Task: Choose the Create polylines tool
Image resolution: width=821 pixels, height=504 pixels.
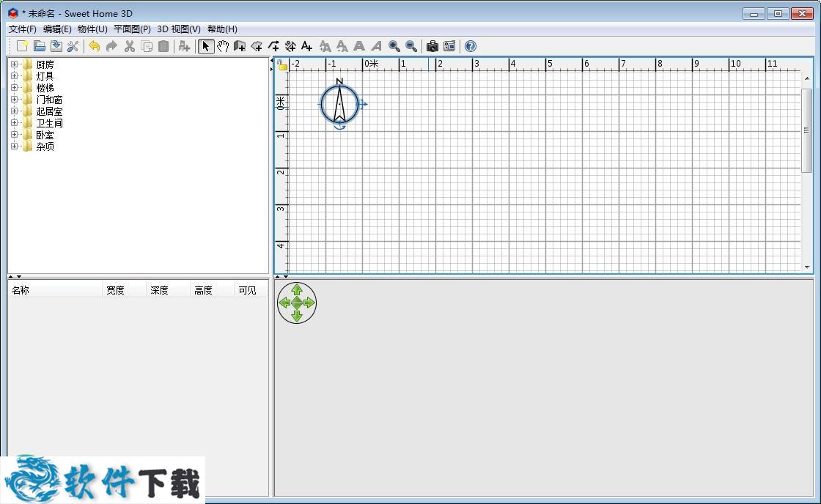Action: (x=273, y=46)
